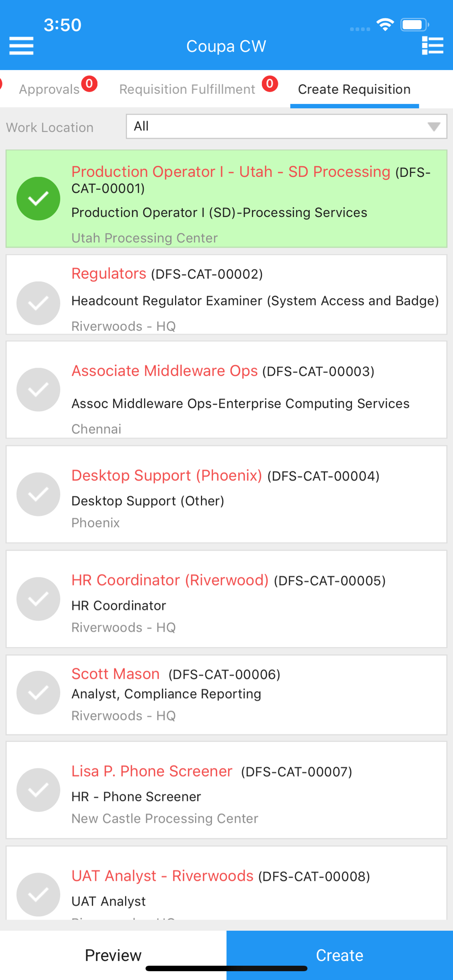
Task: Tap the battery status icon
Action: coord(415,24)
